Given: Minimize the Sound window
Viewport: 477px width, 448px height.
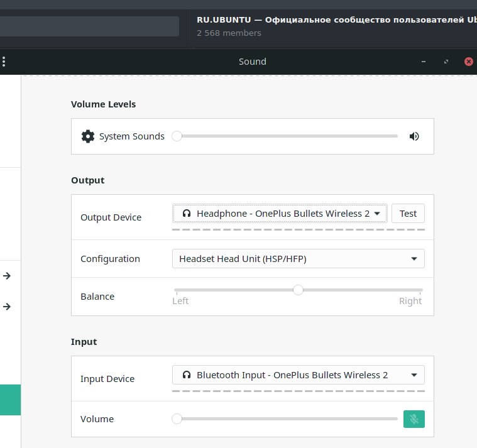Looking at the screenshot, I should pos(423,62).
